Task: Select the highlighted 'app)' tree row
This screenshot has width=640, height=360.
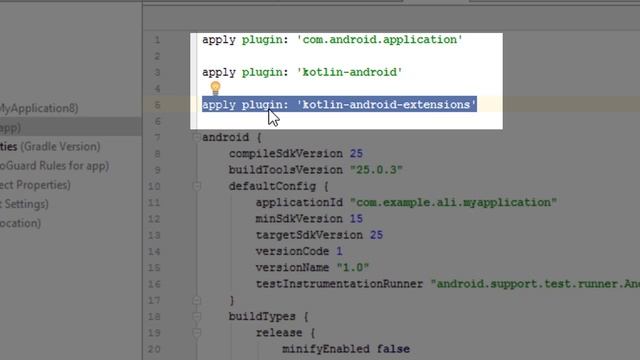Action: 71,128
